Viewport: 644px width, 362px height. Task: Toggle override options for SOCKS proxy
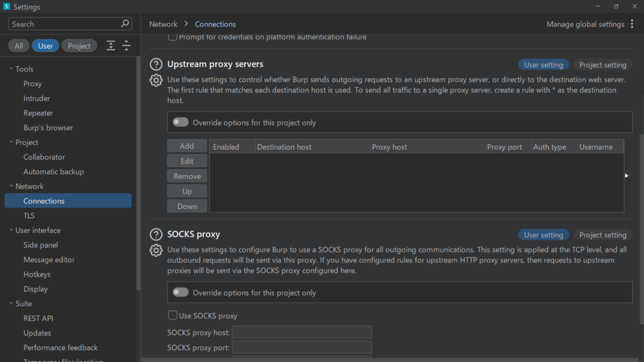(x=181, y=292)
